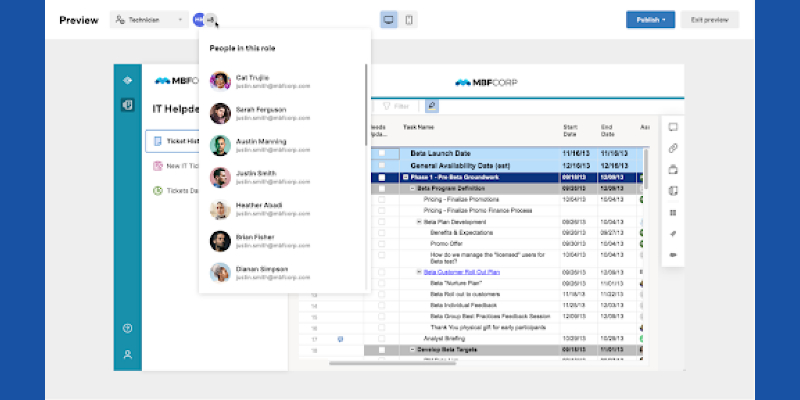Check the General Availability Date row checkbox
The height and width of the screenshot is (400, 800).
381,165
